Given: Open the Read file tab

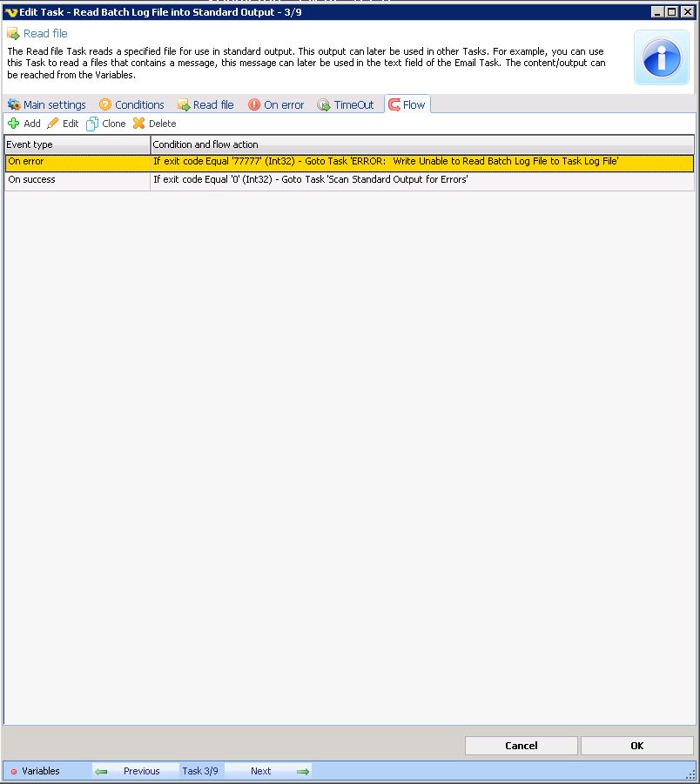Looking at the screenshot, I should [x=205, y=104].
